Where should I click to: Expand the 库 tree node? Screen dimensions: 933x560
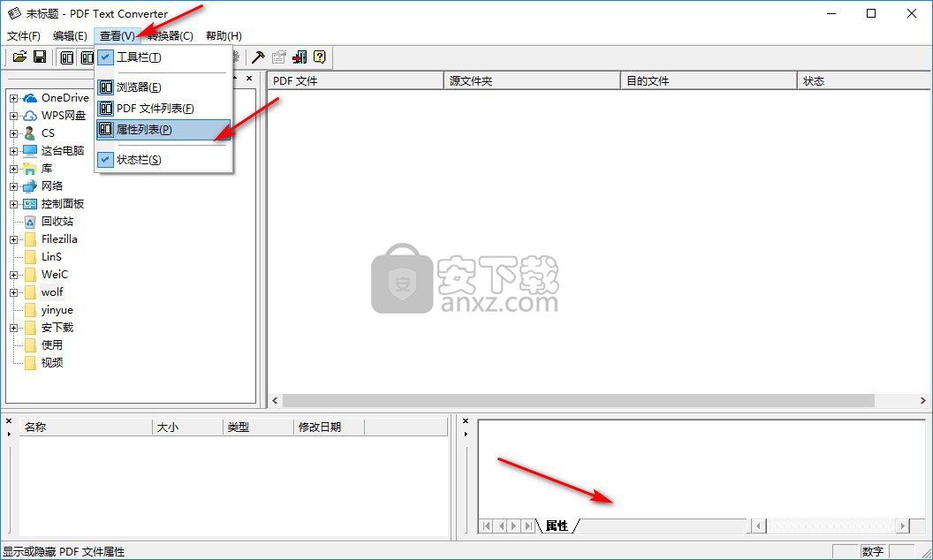13,169
